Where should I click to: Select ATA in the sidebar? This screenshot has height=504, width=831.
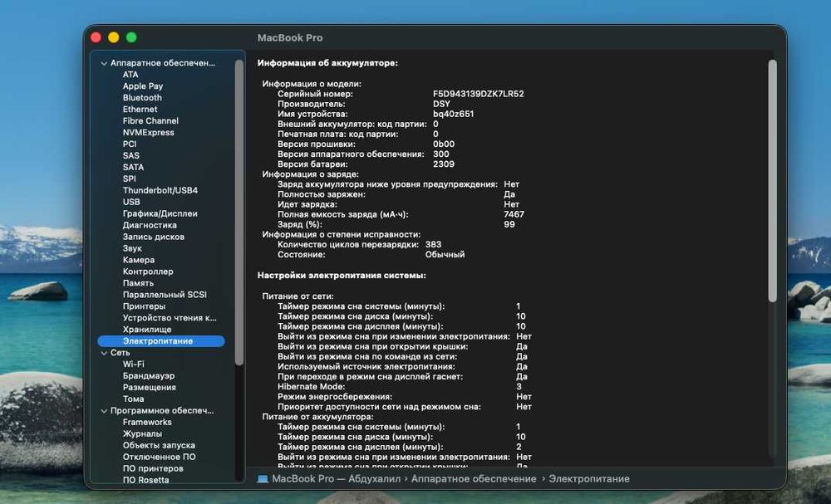(130, 75)
